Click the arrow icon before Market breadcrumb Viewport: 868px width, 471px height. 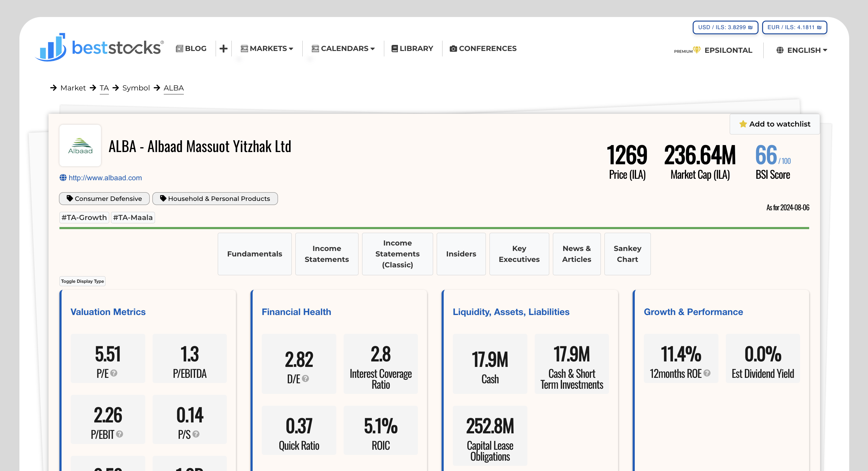tap(54, 88)
